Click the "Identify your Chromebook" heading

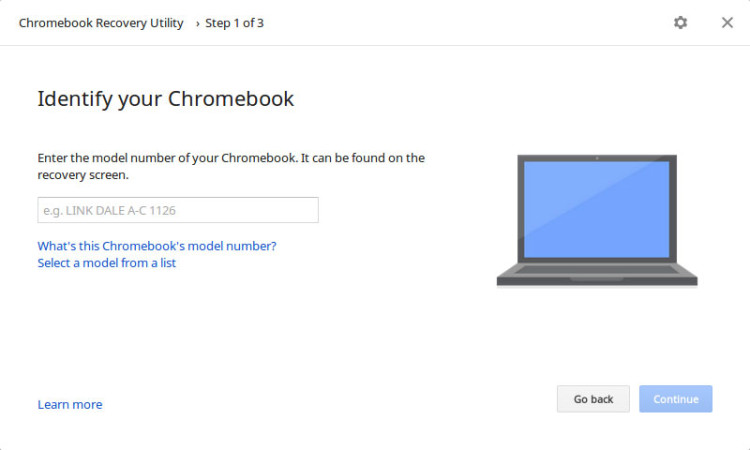[166, 99]
